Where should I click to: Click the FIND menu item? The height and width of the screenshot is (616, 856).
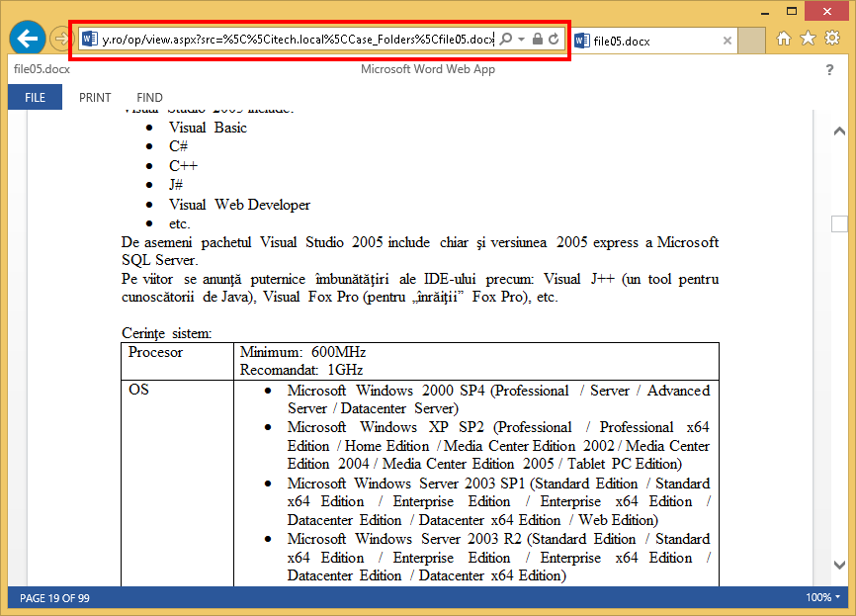coord(149,97)
